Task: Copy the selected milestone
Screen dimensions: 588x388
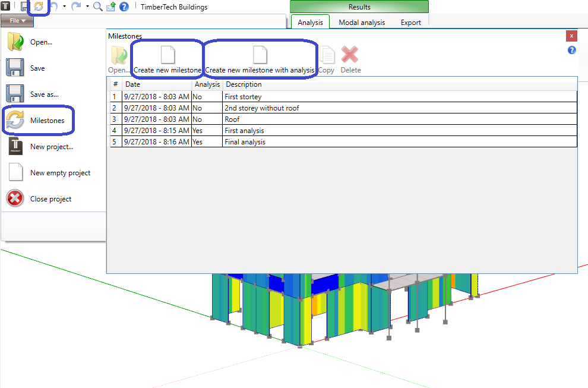Action: [x=326, y=59]
